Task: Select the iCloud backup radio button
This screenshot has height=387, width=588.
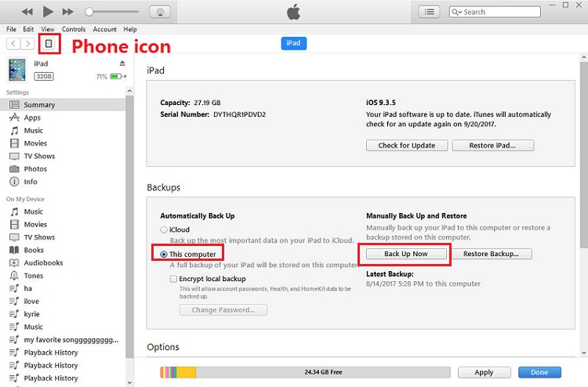Action: [164, 230]
